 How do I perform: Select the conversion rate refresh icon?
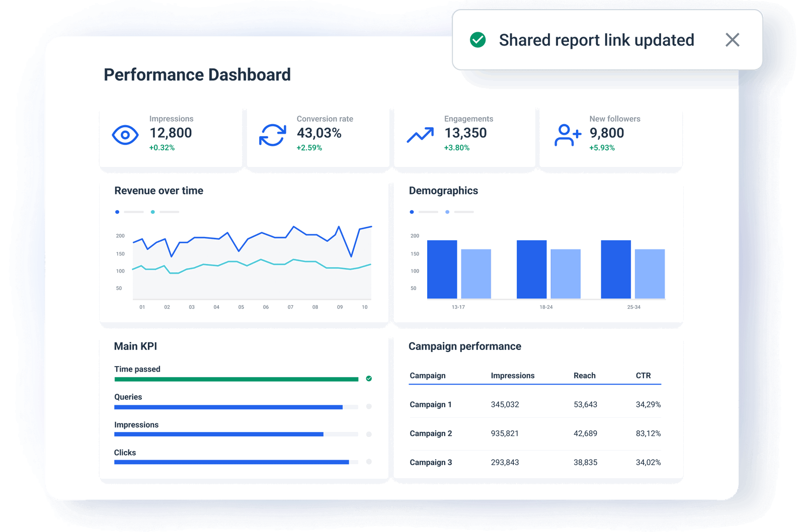[272, 134]
